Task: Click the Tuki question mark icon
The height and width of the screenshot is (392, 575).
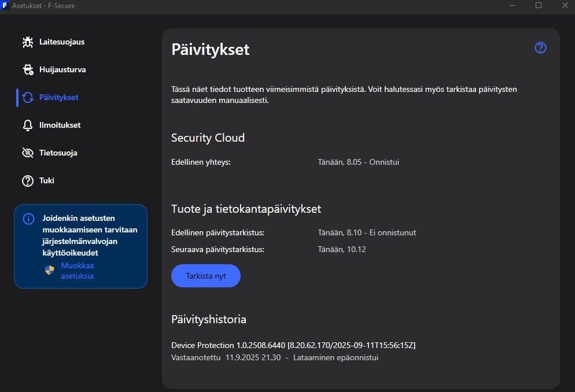Action: coord(28,181)
